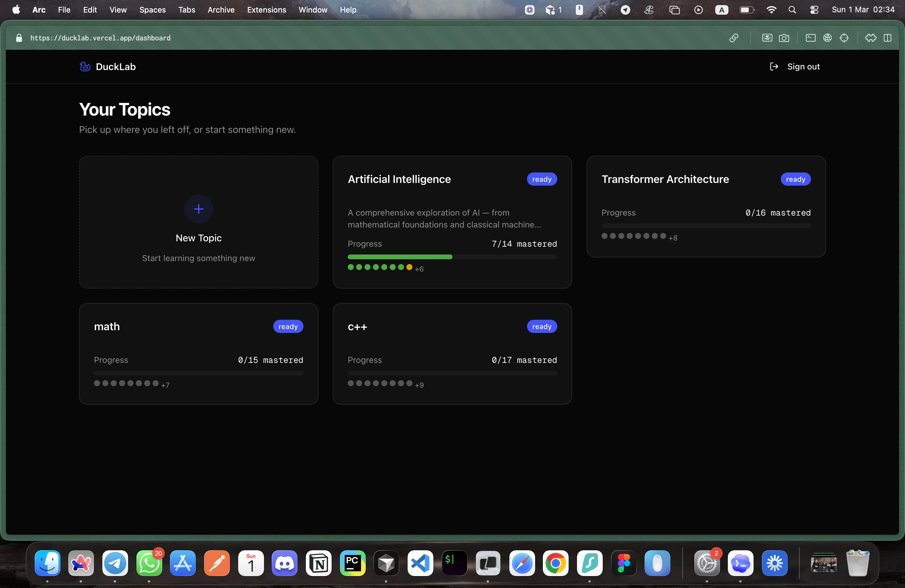Image resolution: width=905 pixels, height=588 pixels.
Task: Click the camera capture icon in toolbar
Action: click(x=784, y=38)
